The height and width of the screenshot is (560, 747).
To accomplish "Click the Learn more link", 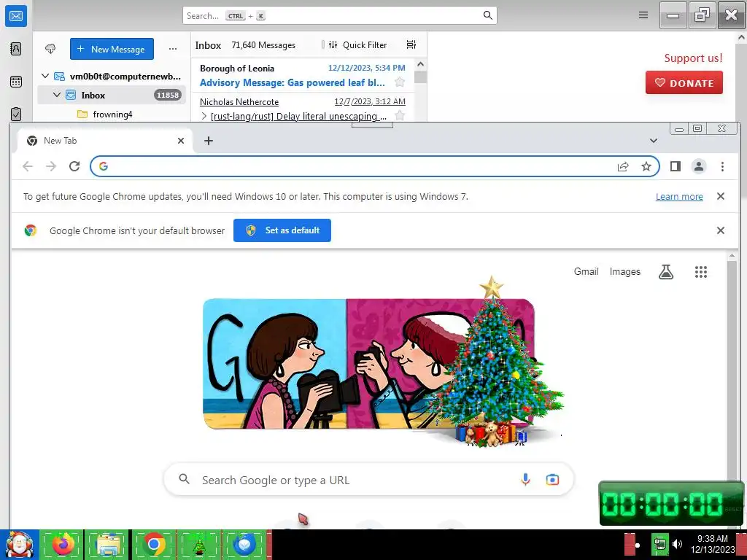I will pyautogui.click(x=679, y=197).
